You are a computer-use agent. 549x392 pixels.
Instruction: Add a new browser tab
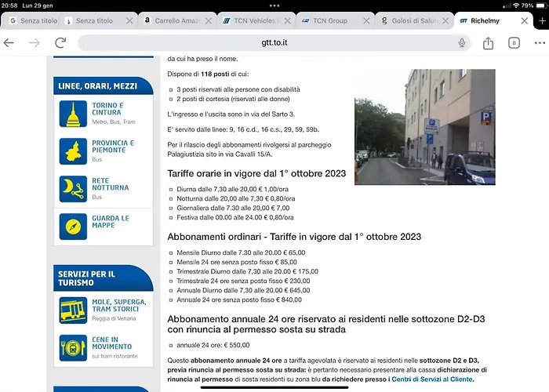[x=542, y=21]
